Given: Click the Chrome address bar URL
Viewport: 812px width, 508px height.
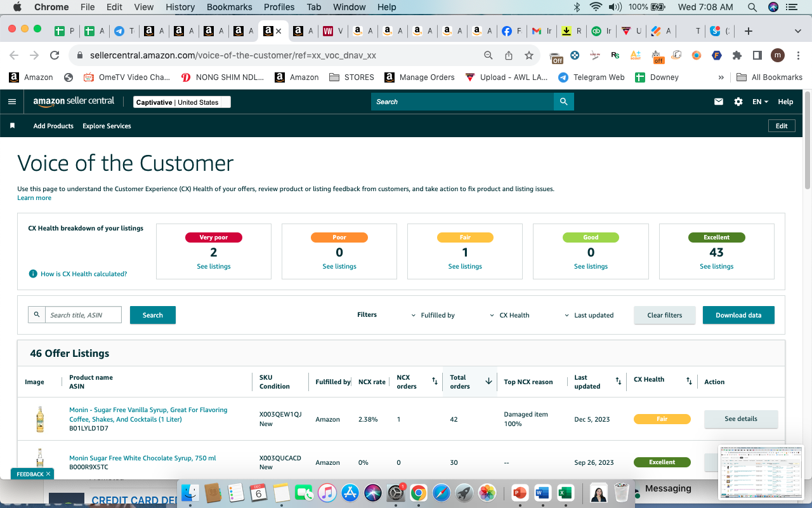Looking at the screenshot, I should pos(233,55).
